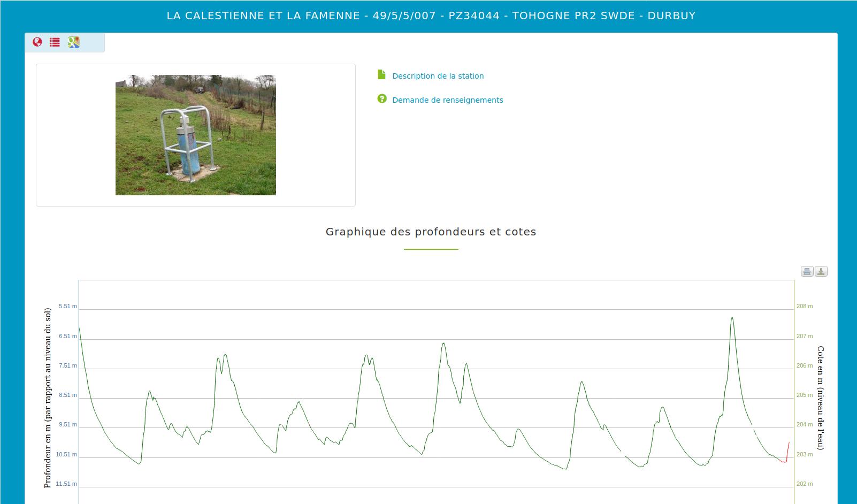The width and height of the screenshot is (857, 504).
Task: Click the 6.51 m depth axis label
Action: coord(68,336)
